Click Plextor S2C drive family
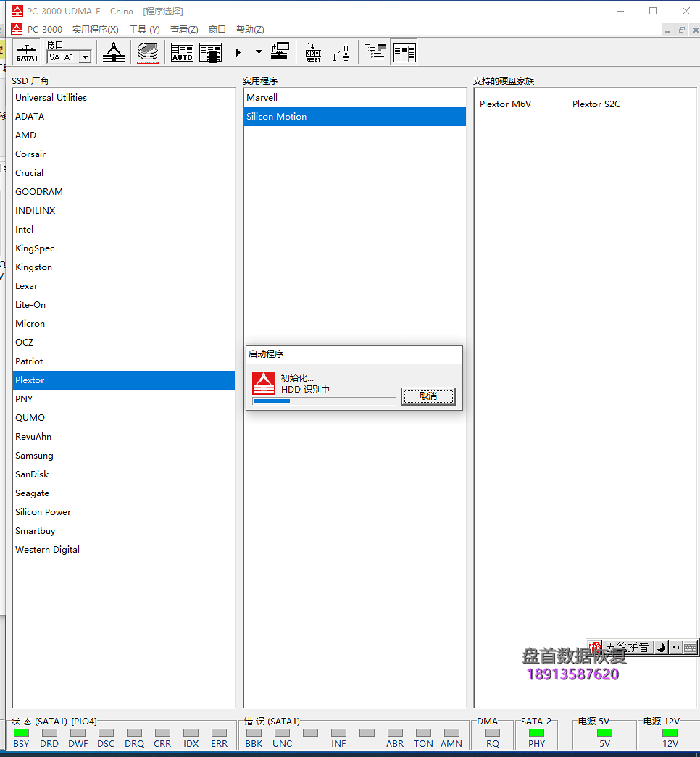 click(596, 104)
